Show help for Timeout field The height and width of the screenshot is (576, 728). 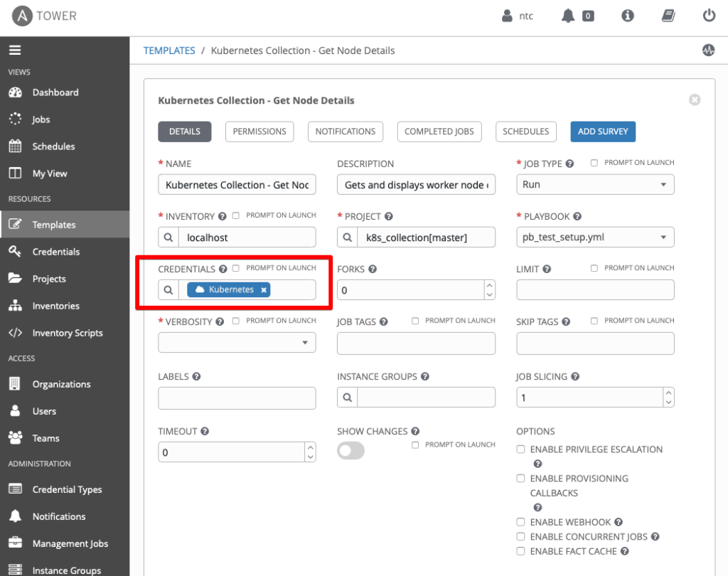click(x=205, y=431)
